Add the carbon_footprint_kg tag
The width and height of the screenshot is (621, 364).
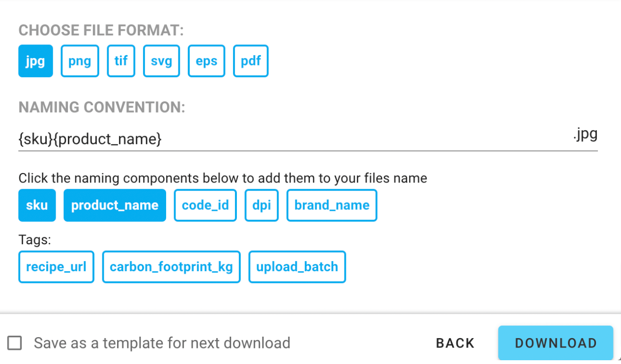pos(171,266)
